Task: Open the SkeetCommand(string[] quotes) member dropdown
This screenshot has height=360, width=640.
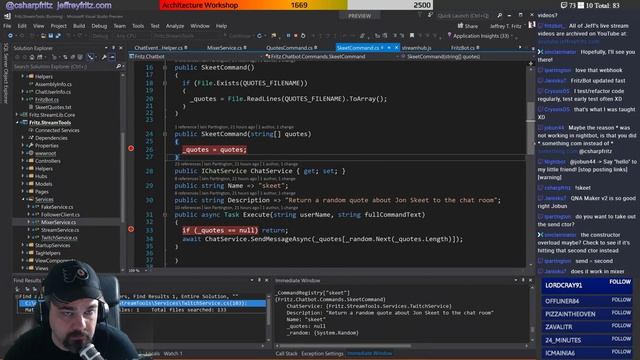Action: click(464, 57)
